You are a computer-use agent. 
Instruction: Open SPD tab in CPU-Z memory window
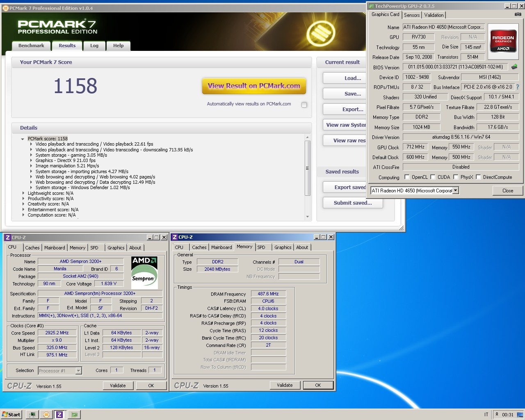tap(261, 247)
